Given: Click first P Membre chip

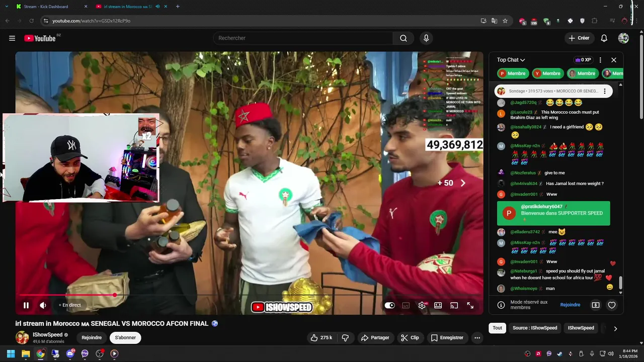Looking at the screenshot, I should 513,73.
